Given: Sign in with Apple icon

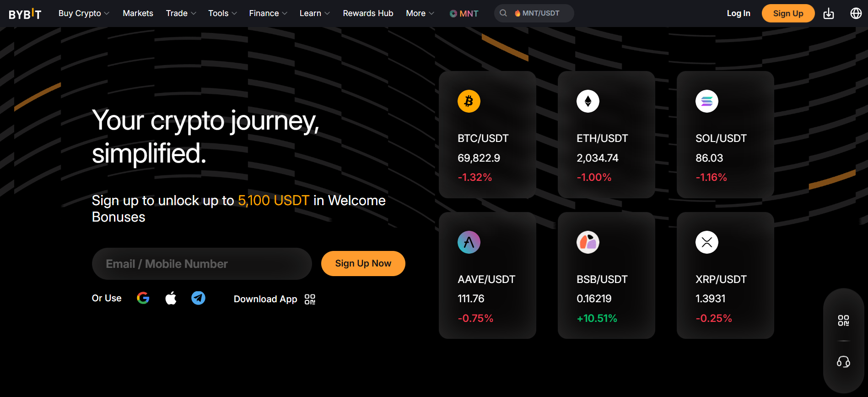Looking at the screenshot, I should (x=171, y=298).
